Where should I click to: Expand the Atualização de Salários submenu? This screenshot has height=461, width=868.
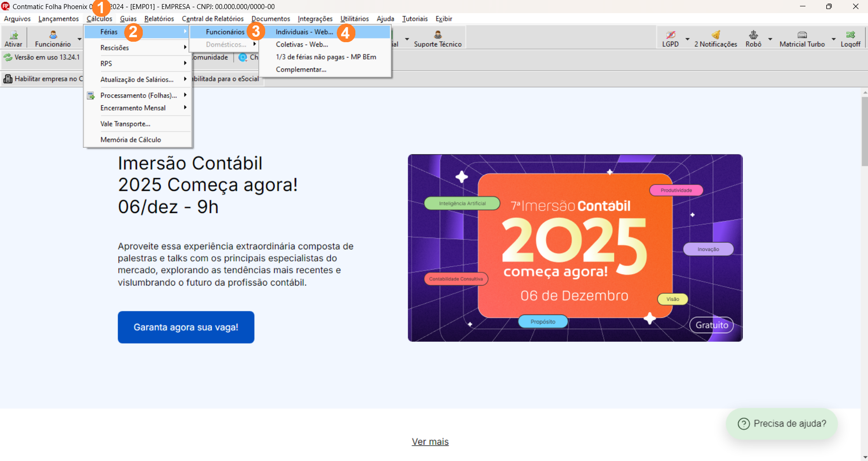point(138,79)
